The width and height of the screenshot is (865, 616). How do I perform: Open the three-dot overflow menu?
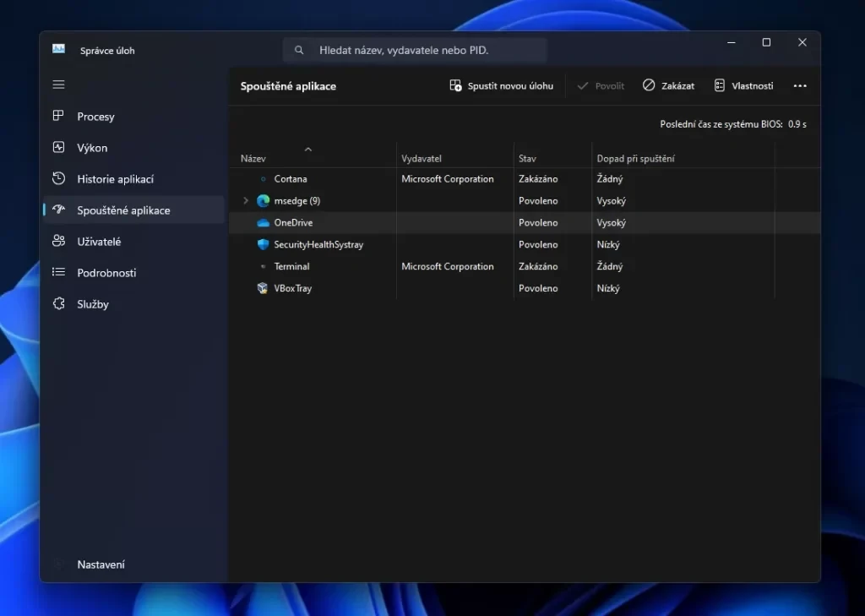pos(799,85)
